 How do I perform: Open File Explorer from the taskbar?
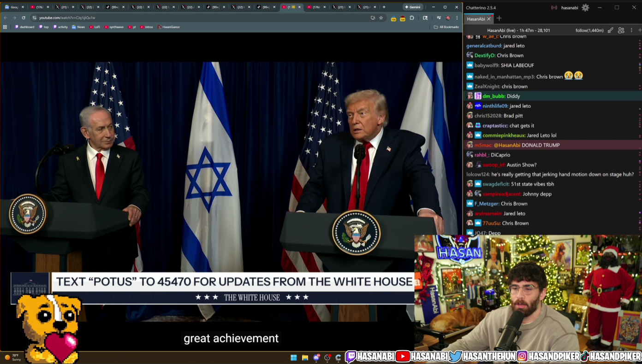305,358
